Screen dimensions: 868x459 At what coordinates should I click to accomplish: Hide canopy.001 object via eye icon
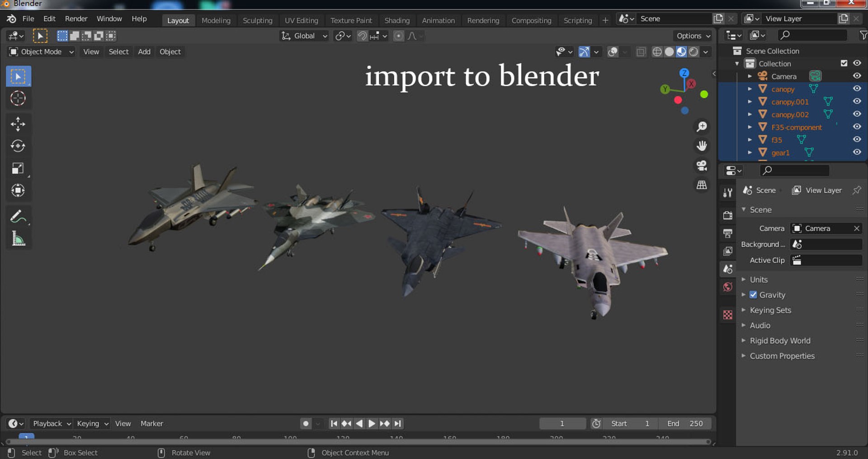857,102
